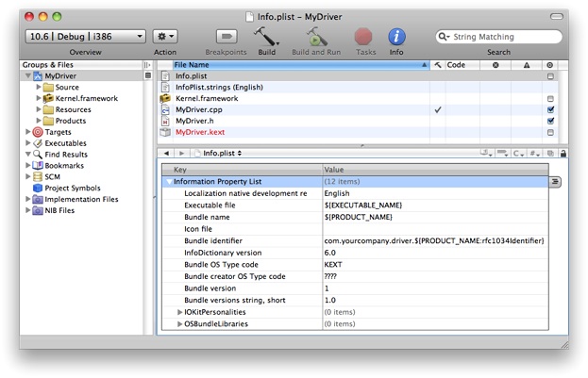Toggle target checkbox for MyDriver.h
The width and height of the screenshot is (588, 378).
(x=550, y=121)
